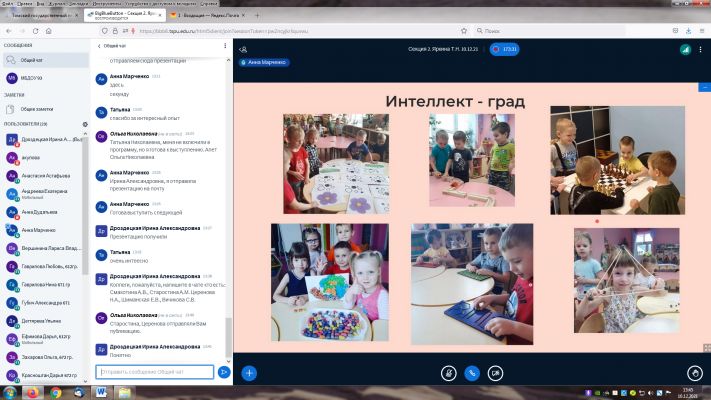Screen dimensions: 711x400
Task: Send the chat message with arrow button
Action: click(x=225, y=372)
